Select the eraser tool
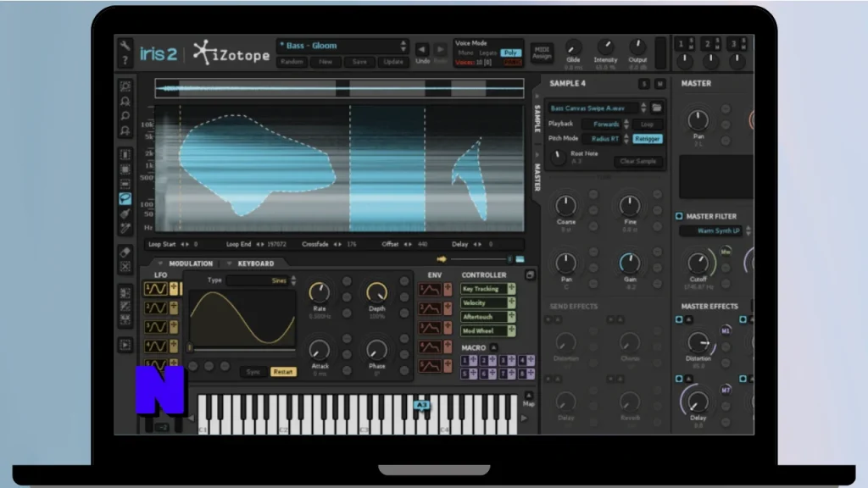The width and height of the screenshot is (868, 488). (x=125, y=252)
